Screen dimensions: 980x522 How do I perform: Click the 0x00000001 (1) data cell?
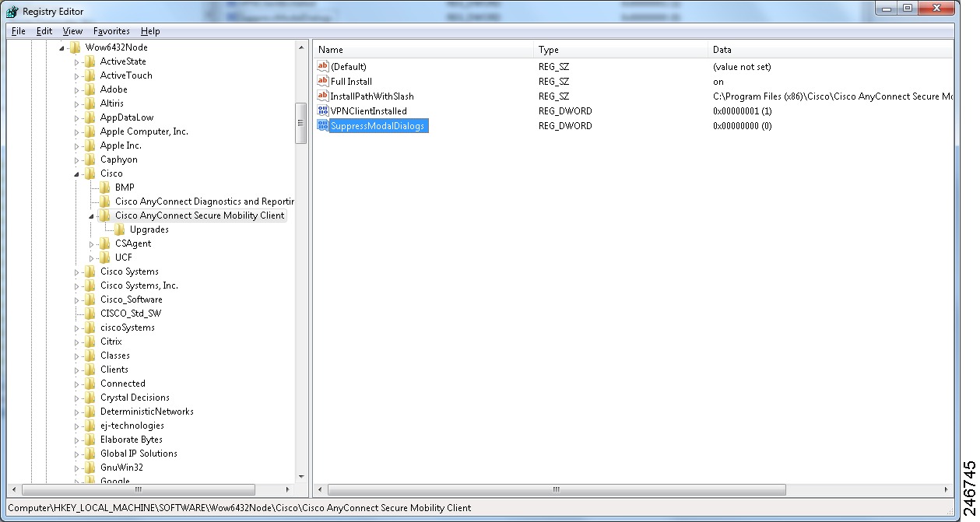pos(742,110)
